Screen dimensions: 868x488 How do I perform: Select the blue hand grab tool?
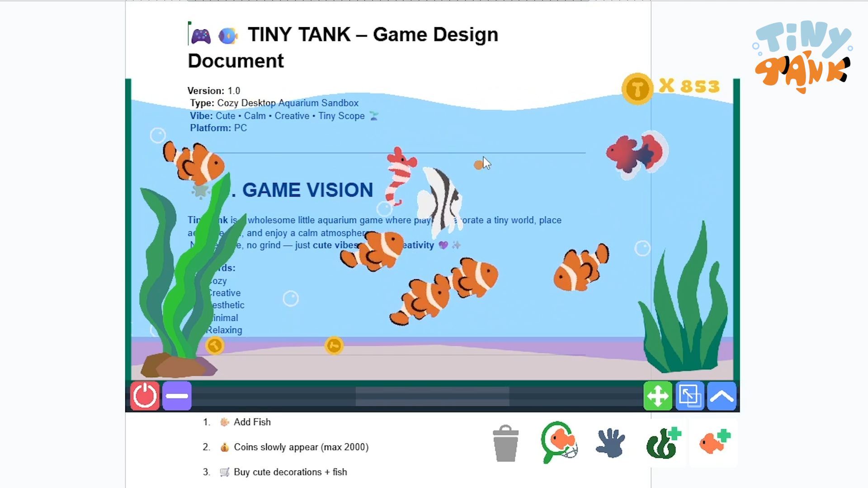[610, 443]
